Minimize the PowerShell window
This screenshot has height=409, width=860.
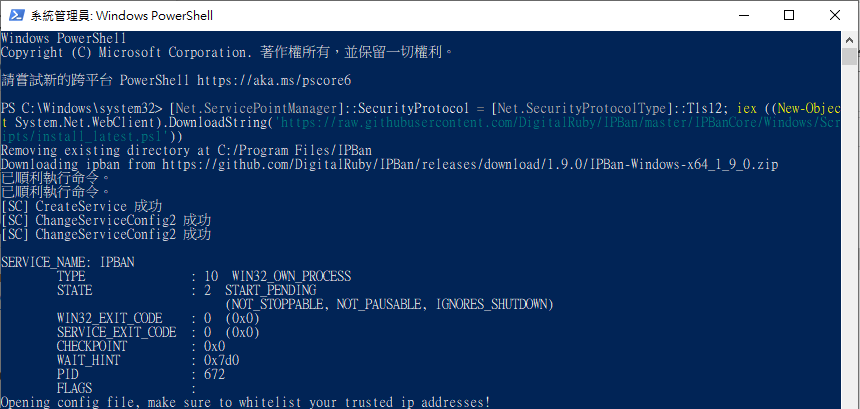point(742,15)
